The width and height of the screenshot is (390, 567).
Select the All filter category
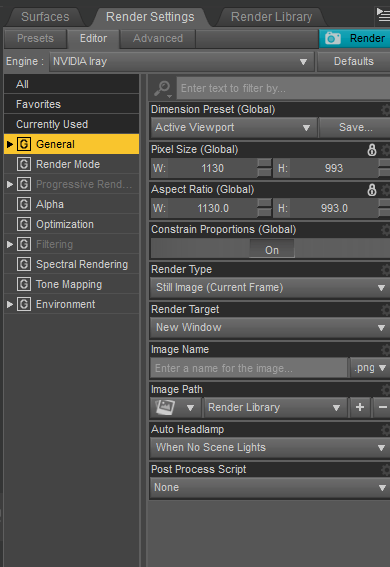coord(72,84)
